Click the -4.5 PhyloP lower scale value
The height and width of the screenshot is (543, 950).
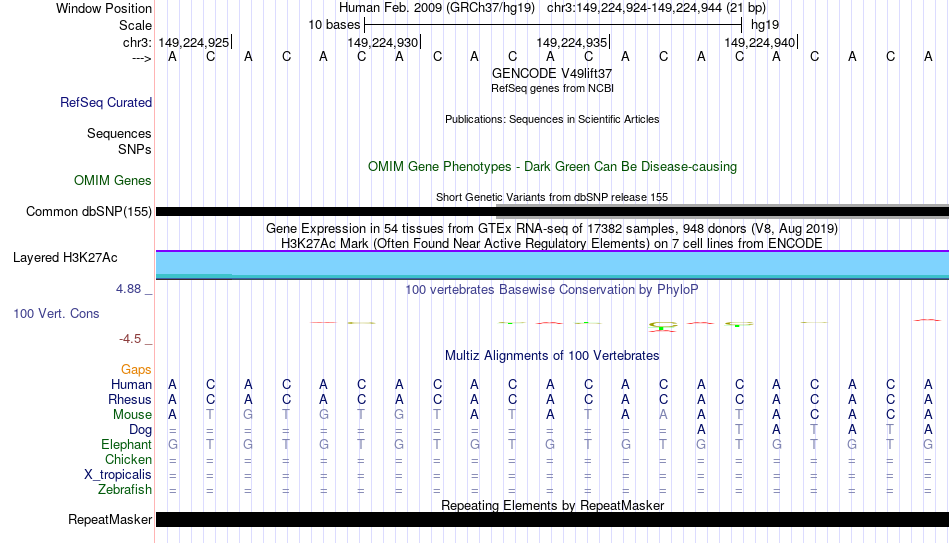tap(130, 339)
